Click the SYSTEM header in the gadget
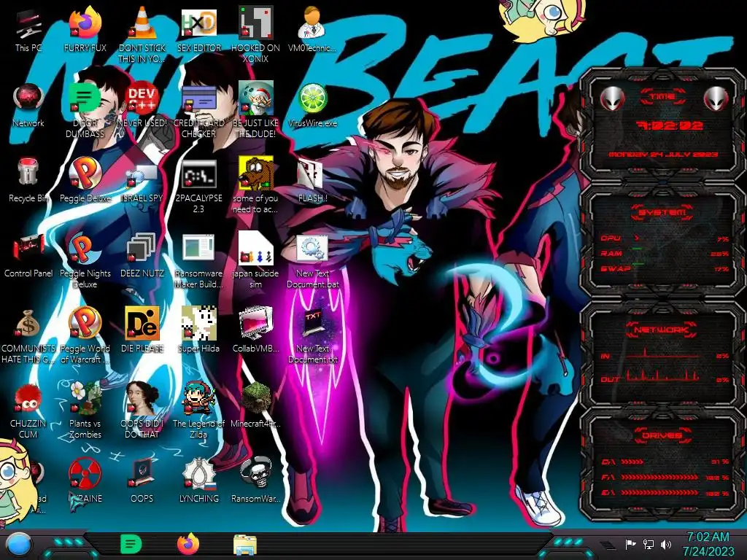 [x=662, y=212]
